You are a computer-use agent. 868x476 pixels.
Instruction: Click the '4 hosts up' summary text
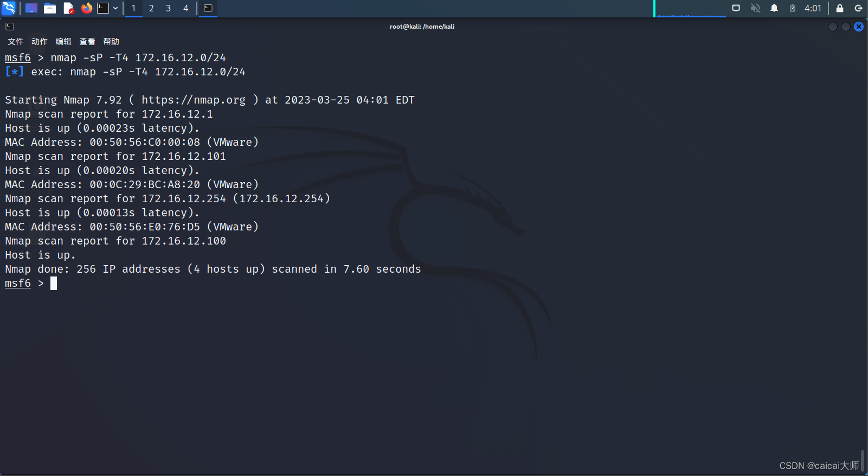pos(226,269)
